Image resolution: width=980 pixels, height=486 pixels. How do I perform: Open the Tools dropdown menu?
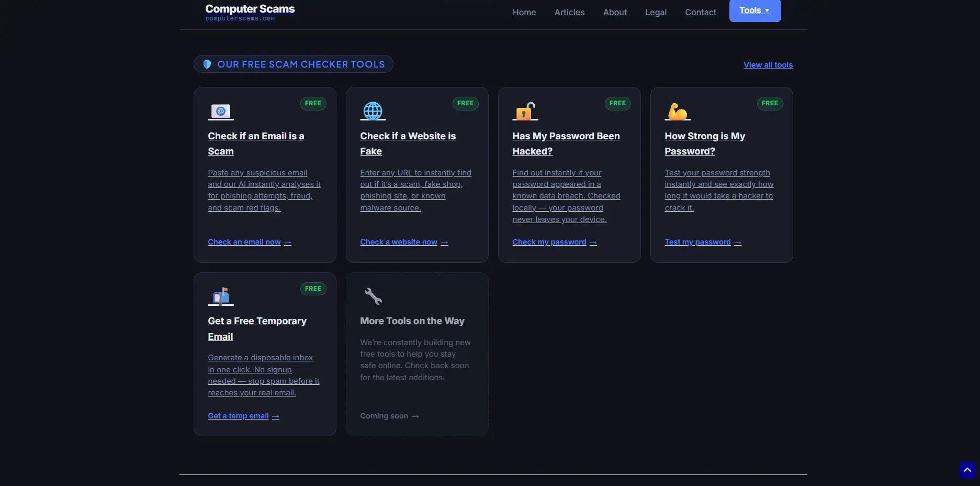tap(754, 10)
